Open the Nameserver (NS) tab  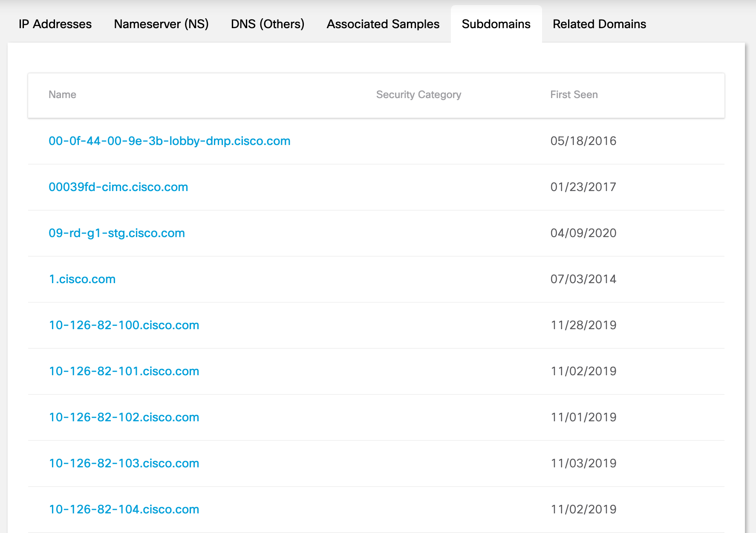click(161, 24)
